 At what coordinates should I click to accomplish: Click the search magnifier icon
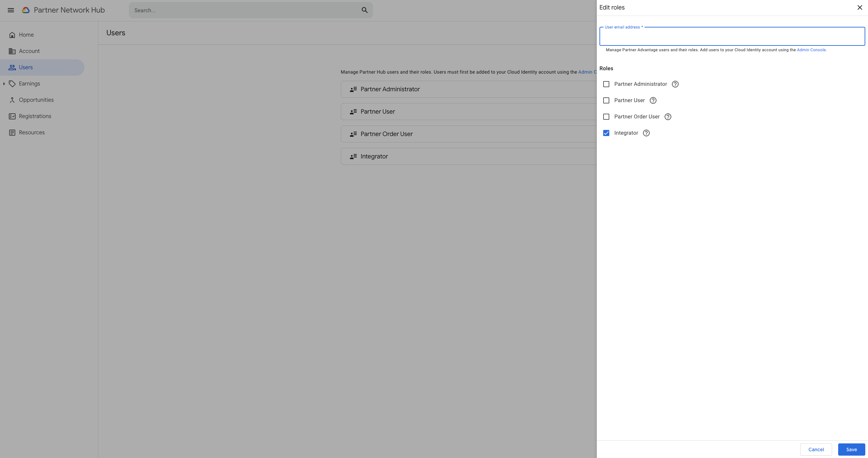[x=364, y=10]
